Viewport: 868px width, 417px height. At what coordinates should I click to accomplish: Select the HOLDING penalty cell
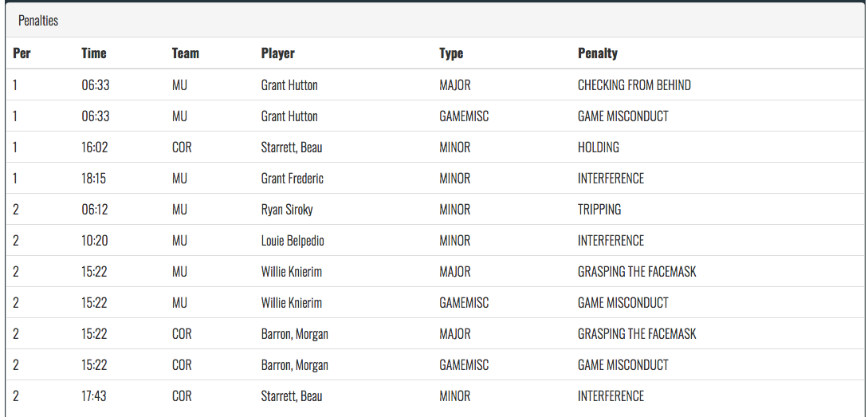(599, 148)
